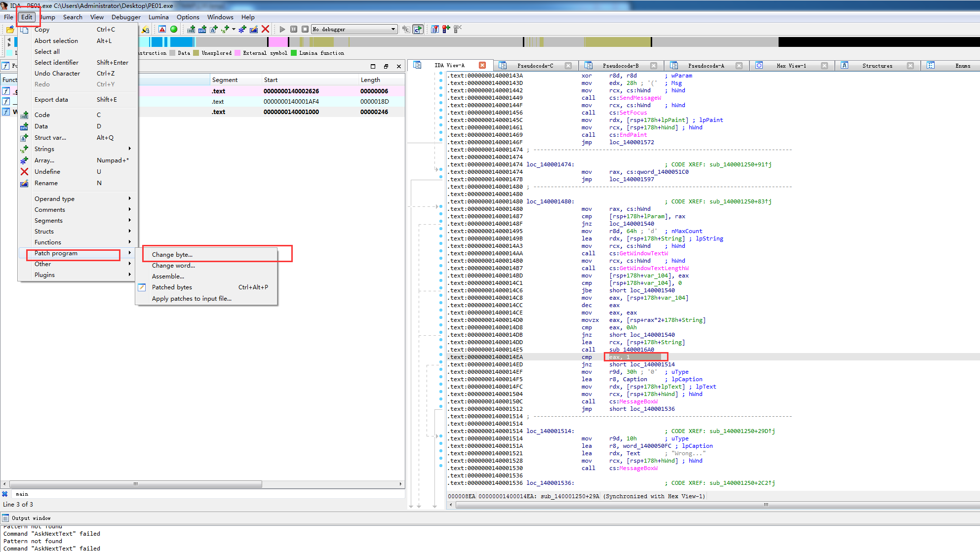The image size is (980, 552).
Task: Open the No debugger dropdown
Action: 393,29
